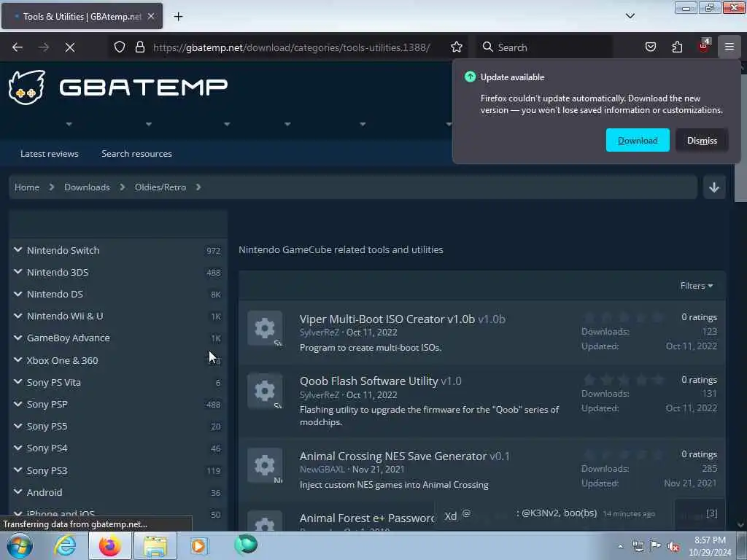The width and height of the screenshot is (747, 560).
Task: Expand the Nintendo DS category
Action: click(x=18, y=294)
